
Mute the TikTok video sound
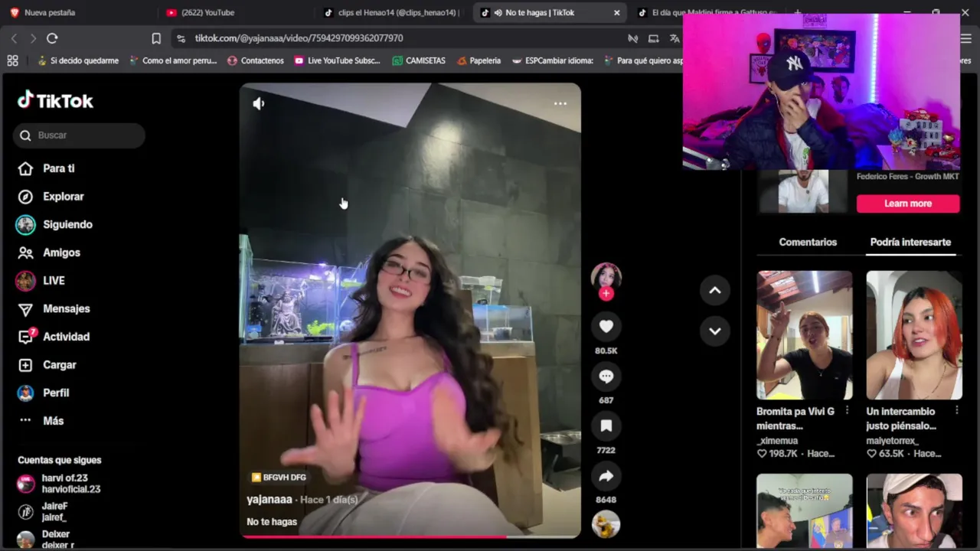coord(259,103)
